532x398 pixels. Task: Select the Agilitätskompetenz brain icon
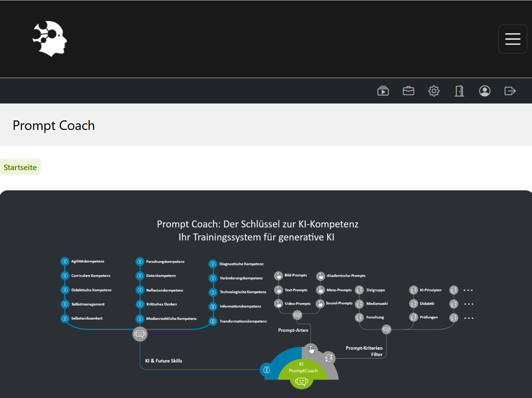click(65, 261)
